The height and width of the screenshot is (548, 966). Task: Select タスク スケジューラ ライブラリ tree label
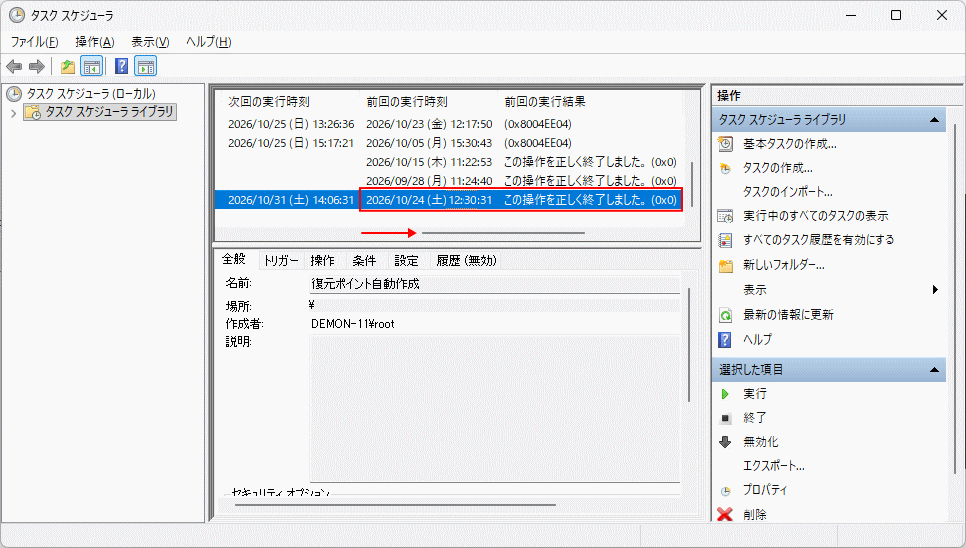(x=109, y=112)
